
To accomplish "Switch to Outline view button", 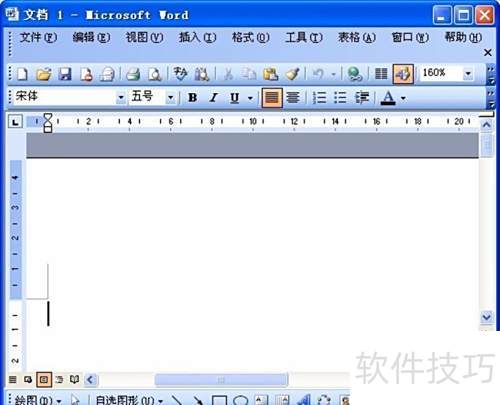I will coord(60,379).
